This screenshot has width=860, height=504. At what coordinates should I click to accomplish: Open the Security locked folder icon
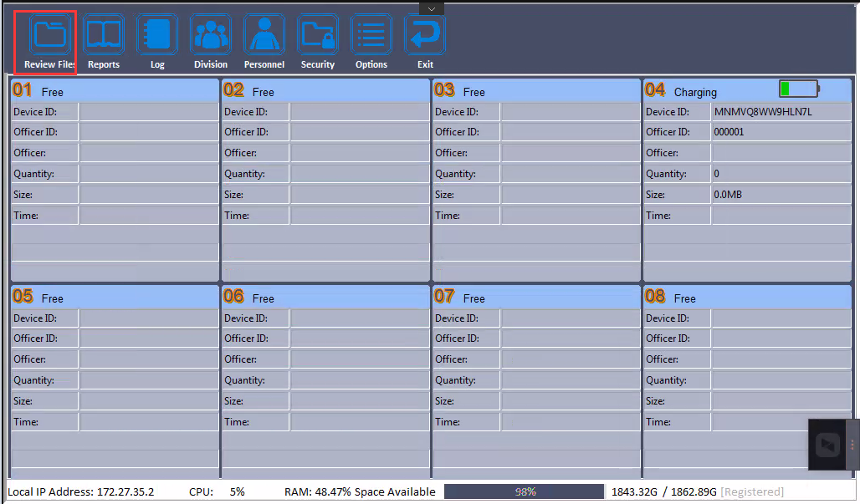point(318,36)
